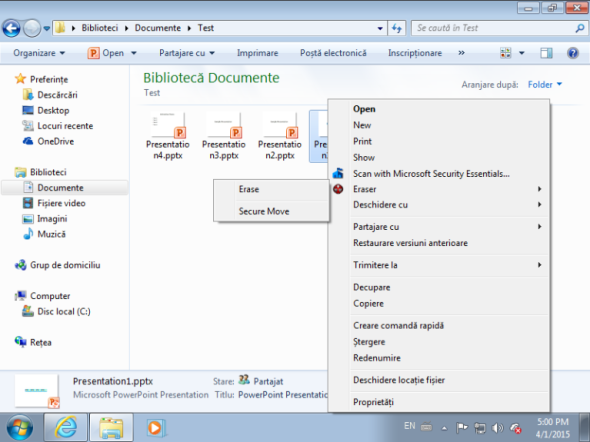Choose Deschidere locație fișier
Screen dimensions: 590x442
[x=439, y=380]
